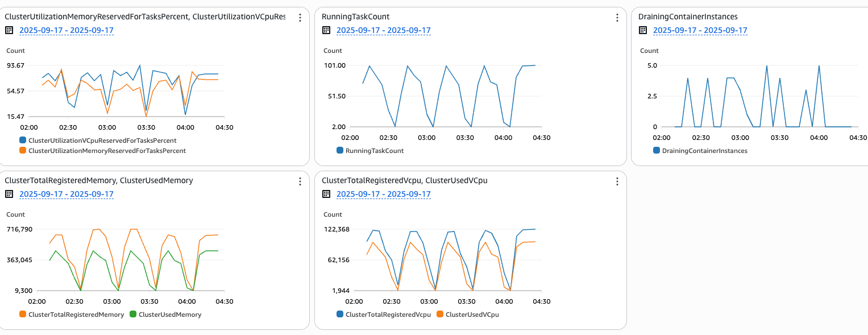Expand the ClusterTotalRegisteredMemory widget options menu
868x335 pixels.
point(300,181)
